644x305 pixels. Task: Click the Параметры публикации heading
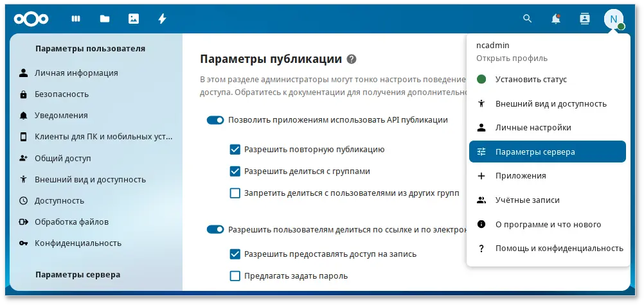coord(271,59)
